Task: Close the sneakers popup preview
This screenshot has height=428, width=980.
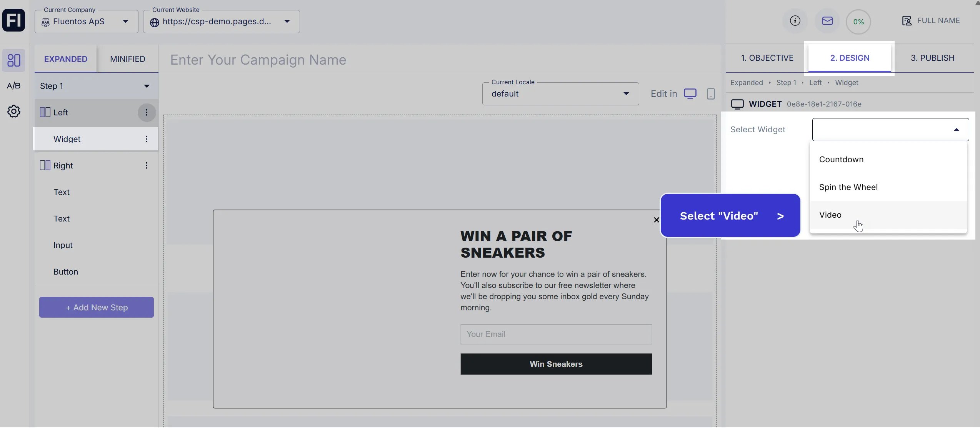Action: tap(657, 220)
